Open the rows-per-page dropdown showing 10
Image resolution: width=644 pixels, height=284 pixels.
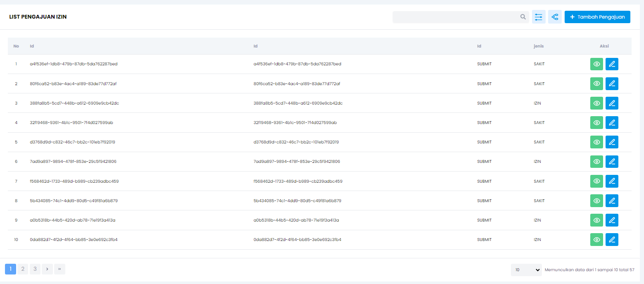pos(526,270)
